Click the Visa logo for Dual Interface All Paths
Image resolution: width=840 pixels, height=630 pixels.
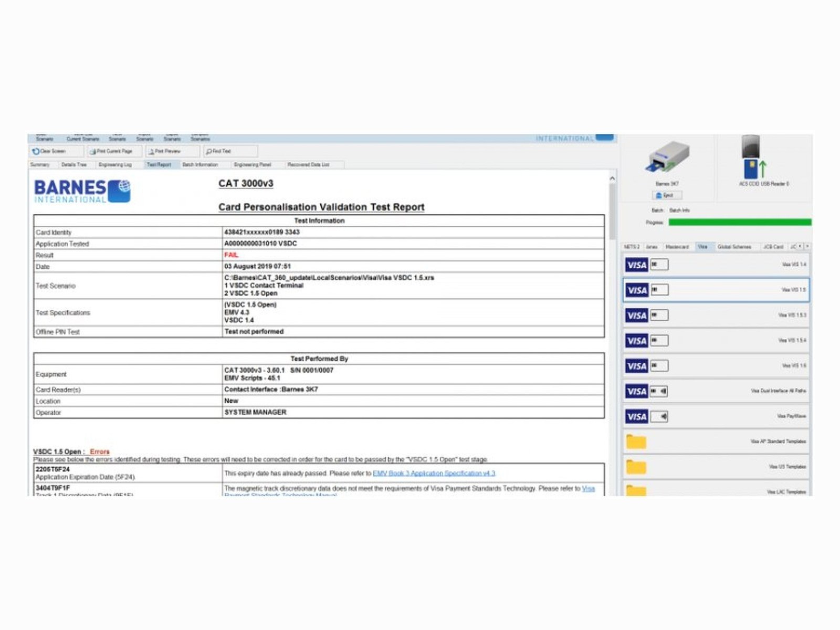(x=637, y=391)
